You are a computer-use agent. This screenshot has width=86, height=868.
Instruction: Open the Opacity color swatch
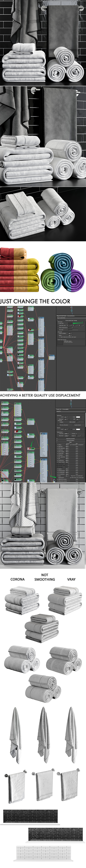pos(79,429)
